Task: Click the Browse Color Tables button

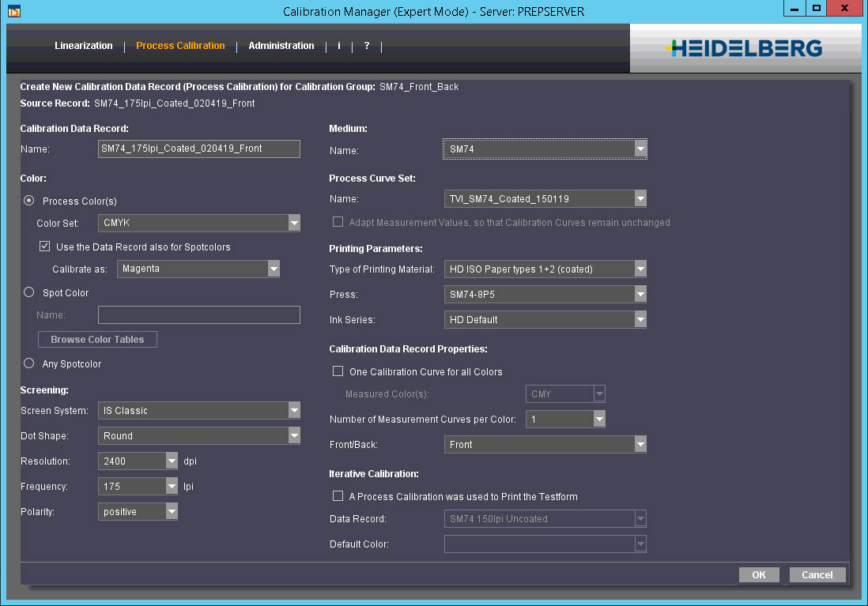Action: 97,340
